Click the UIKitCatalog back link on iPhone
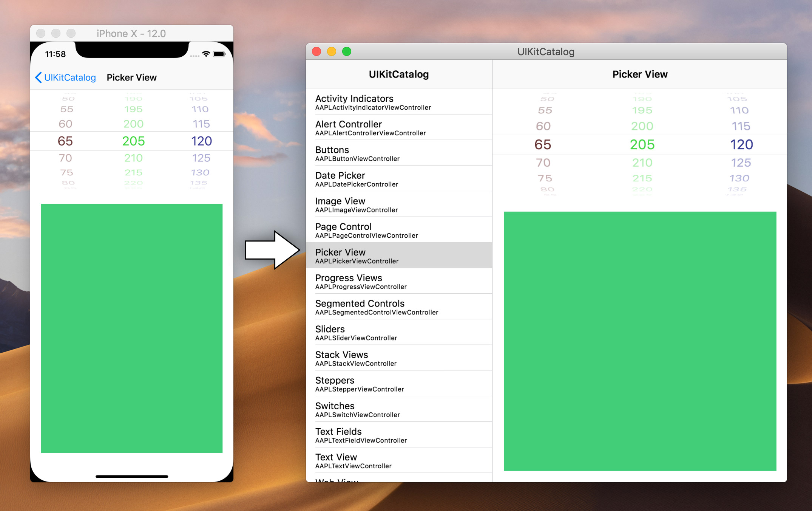Screen dimensions: 812x511 click(x=70, y=77)
